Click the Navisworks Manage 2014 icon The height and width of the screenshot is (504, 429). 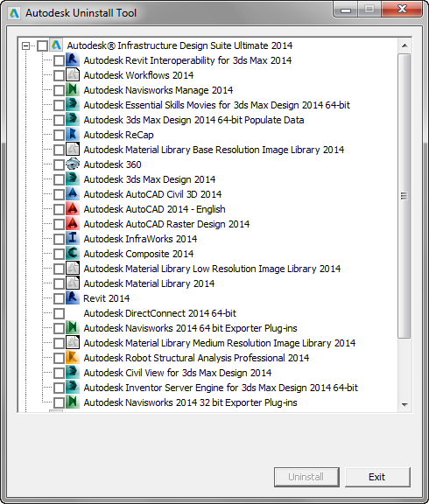click(x=73, y=89)
